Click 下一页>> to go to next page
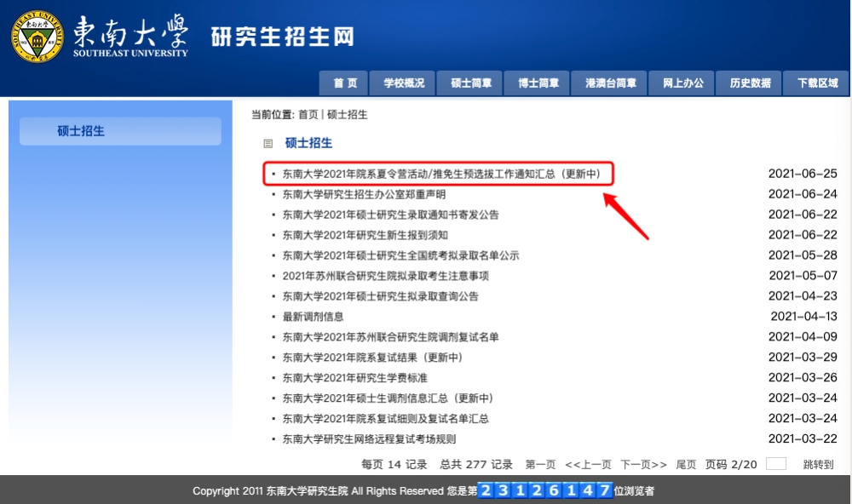The image size is (852, 504). pyautogui.click(x=643, y=464)
